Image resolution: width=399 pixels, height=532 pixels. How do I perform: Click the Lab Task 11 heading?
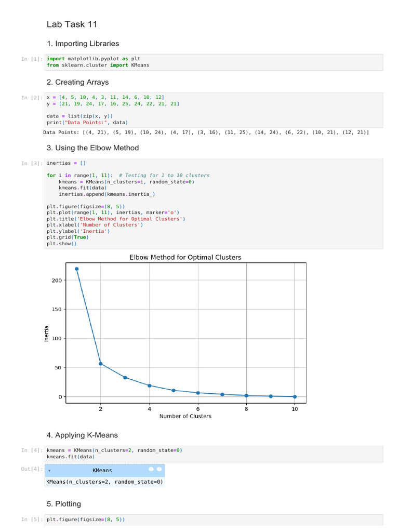72,24
